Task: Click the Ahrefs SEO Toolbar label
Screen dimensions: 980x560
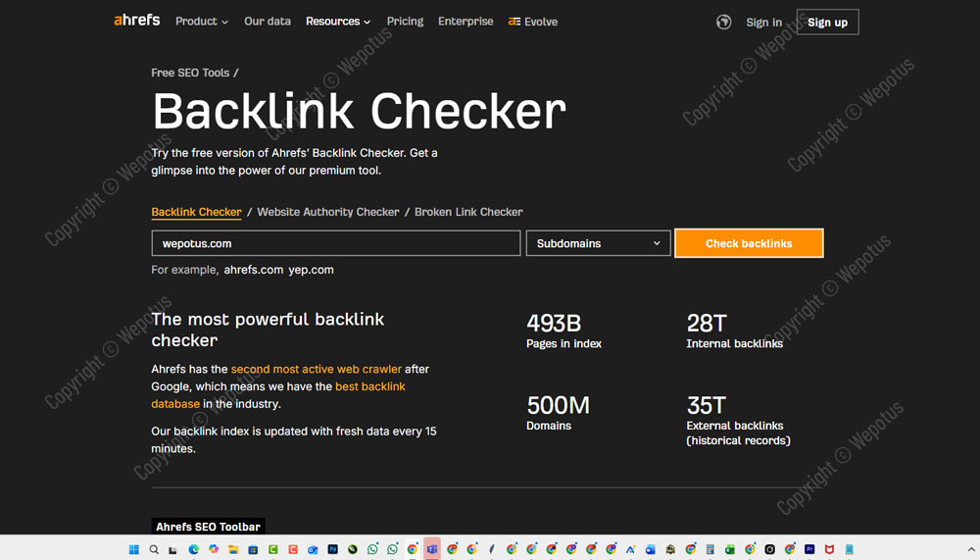Action: click(208, 527)
